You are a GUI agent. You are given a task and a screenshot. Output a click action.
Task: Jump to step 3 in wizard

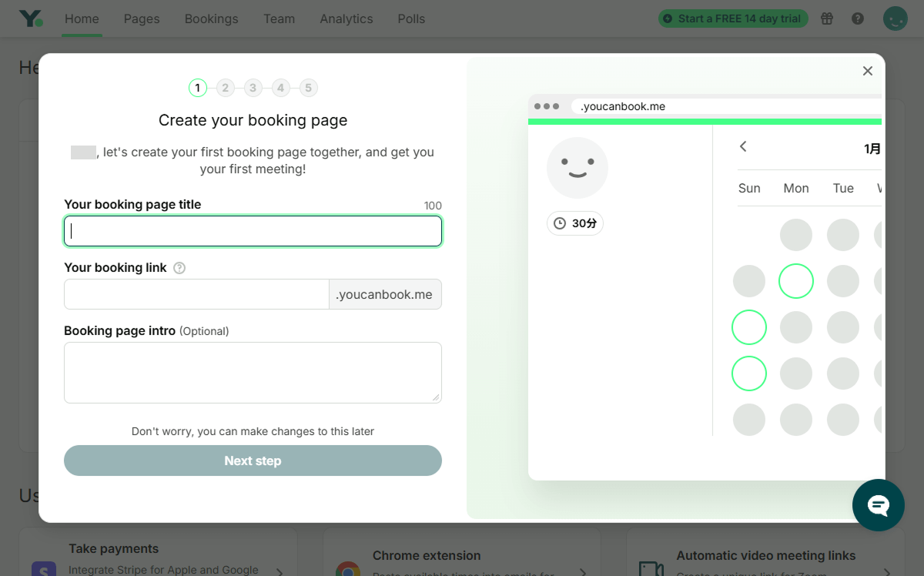(253, 88)
